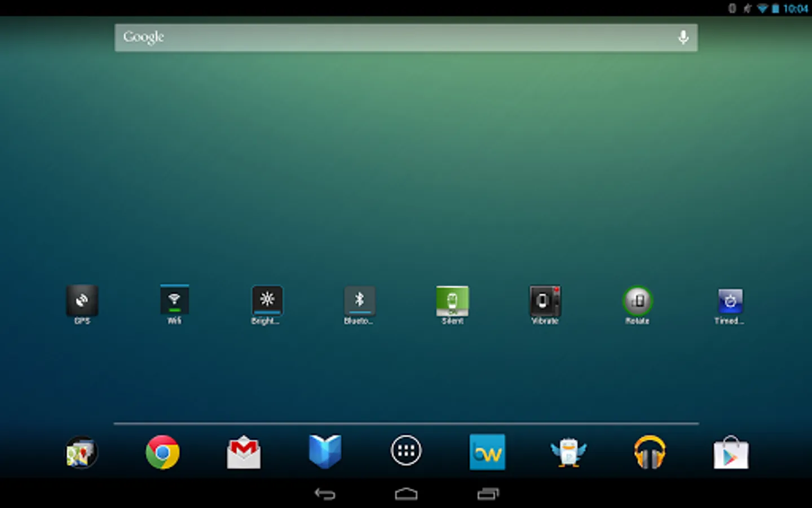The height and width of the screenshot is (508, 812).
Task: Open the all apps drawer
Action: click(x=406, y=450)
